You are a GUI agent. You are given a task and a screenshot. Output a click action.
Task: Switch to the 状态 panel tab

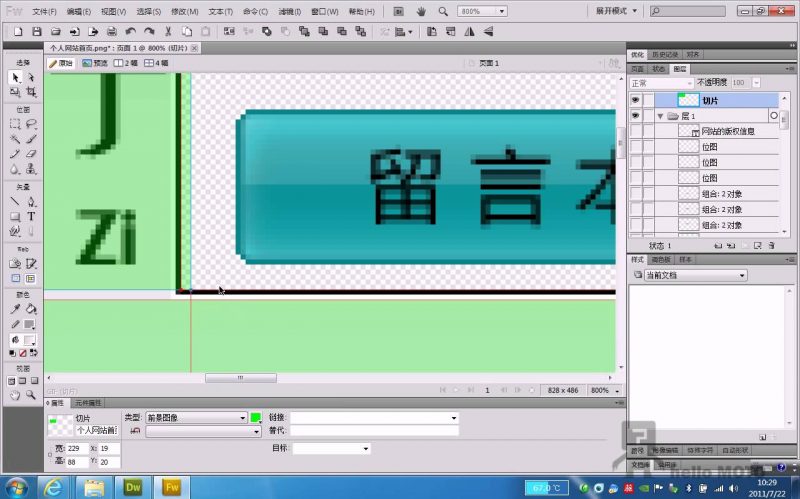click(x=658, y=69)
